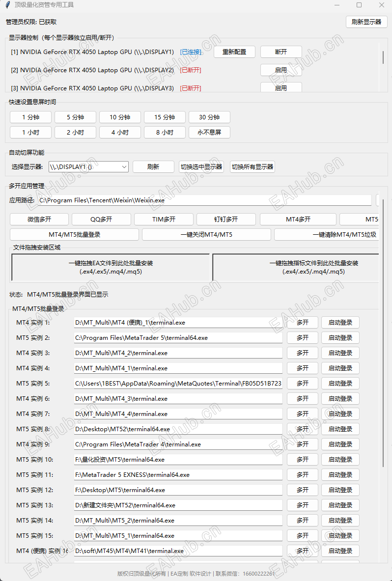Click 一键清除MT4/MT5垃圾 button

click(x=326, y=235)
